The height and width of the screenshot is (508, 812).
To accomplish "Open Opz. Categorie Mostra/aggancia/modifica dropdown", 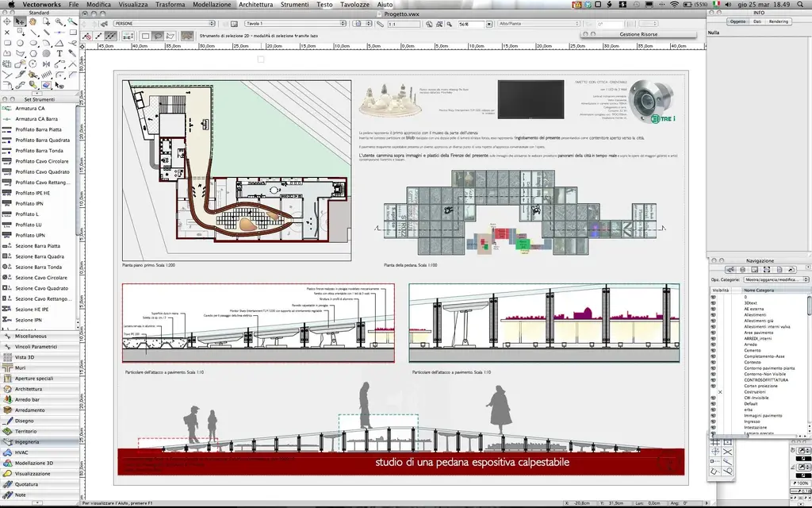I will (x=776, y=279).
